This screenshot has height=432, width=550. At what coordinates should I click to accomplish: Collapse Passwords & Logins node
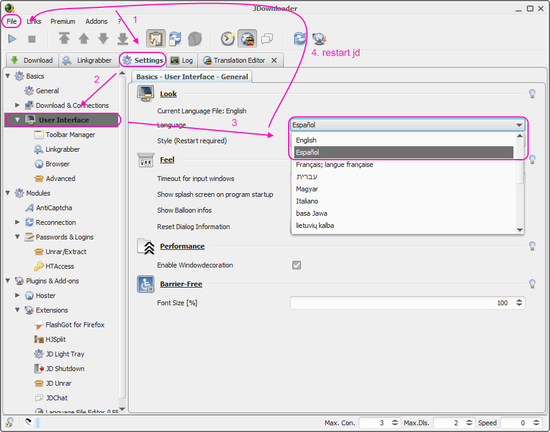17,237
